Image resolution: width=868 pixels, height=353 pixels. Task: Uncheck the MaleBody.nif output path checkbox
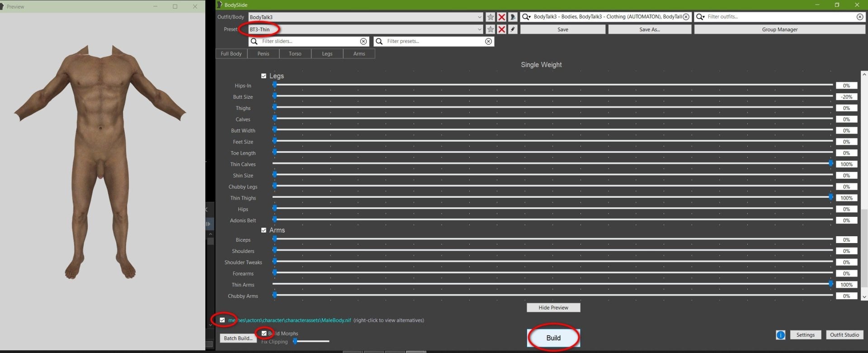[x=222, y=320]
